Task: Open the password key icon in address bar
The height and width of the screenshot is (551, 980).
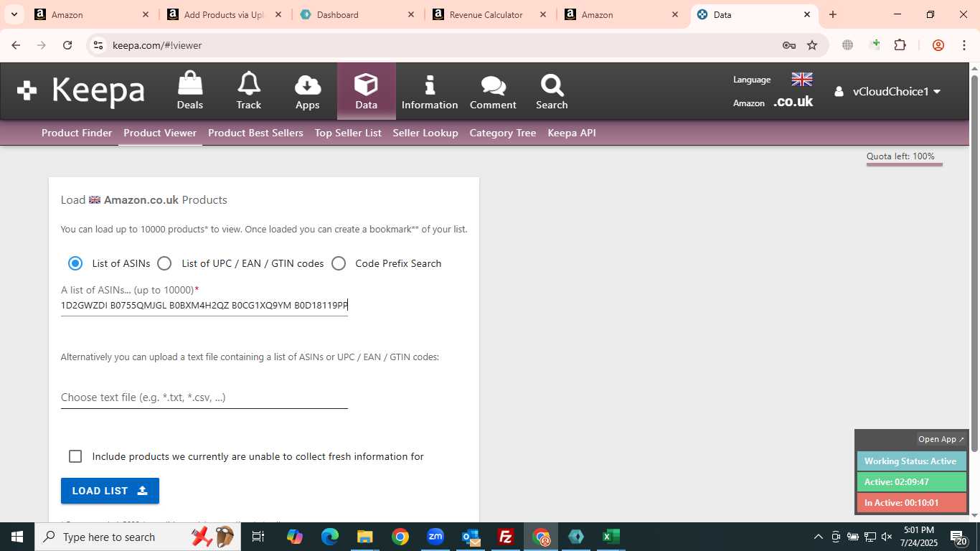Action: click(x=789, y=45)
